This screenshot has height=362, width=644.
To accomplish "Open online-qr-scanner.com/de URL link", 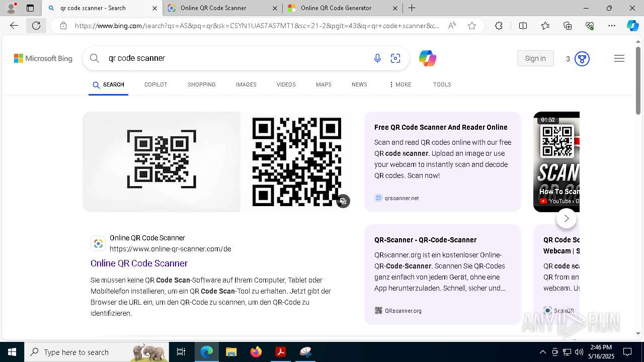I will [171, 249].
